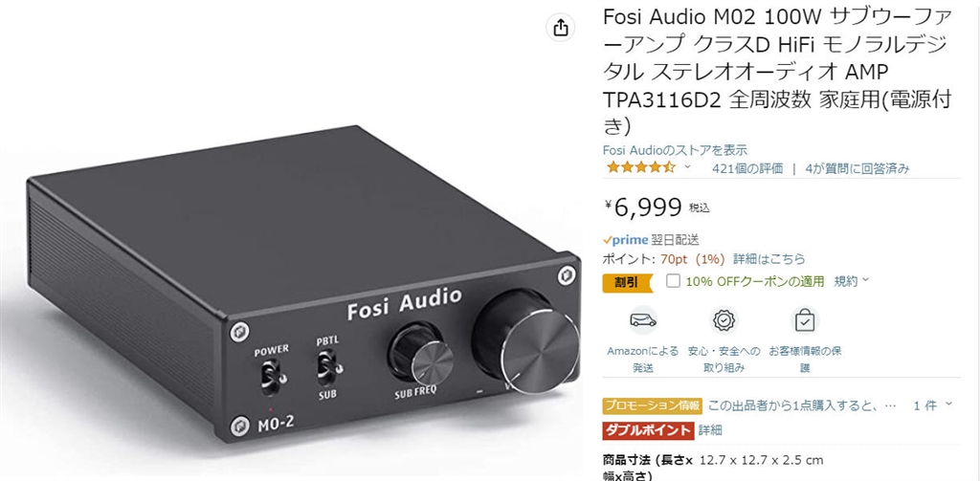Enable the 10% OFF coupon checkbox
Screen dimensions: 980x481
673,281
